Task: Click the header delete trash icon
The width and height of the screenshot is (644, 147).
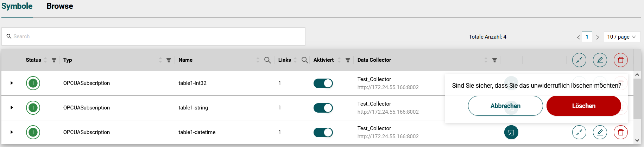Action: pyautogui.click(x=620, y=60)
